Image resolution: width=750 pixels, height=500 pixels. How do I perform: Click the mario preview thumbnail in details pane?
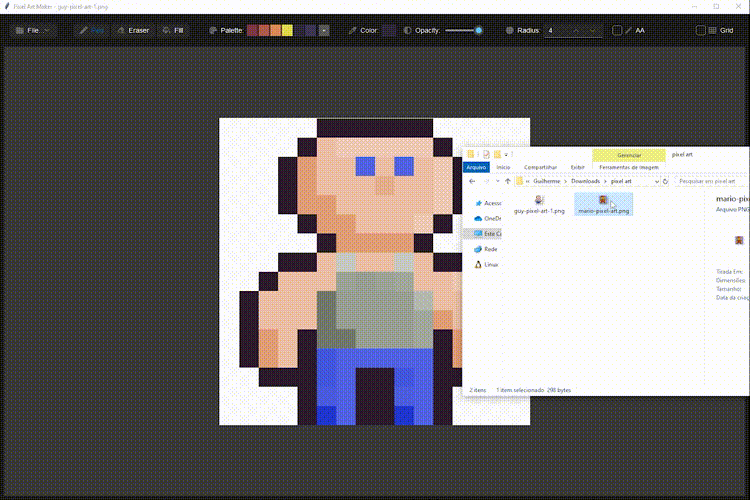[739, 240]
